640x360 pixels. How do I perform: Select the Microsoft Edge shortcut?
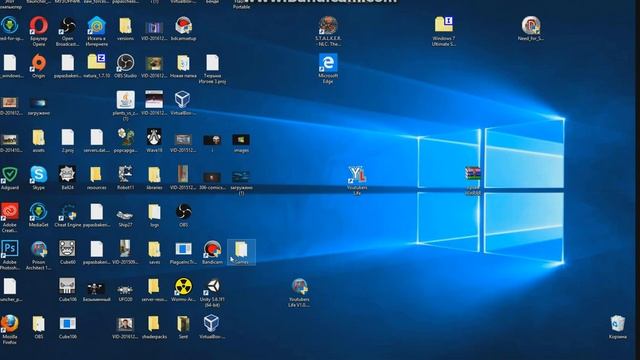pyautogui.click(x=328, y=63)
